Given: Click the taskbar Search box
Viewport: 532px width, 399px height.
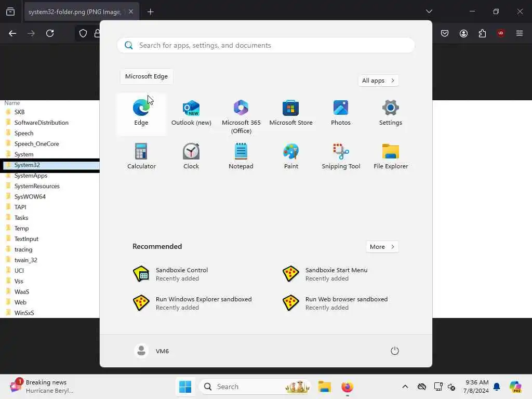Looking at the screenshot, I should (255, 387).
